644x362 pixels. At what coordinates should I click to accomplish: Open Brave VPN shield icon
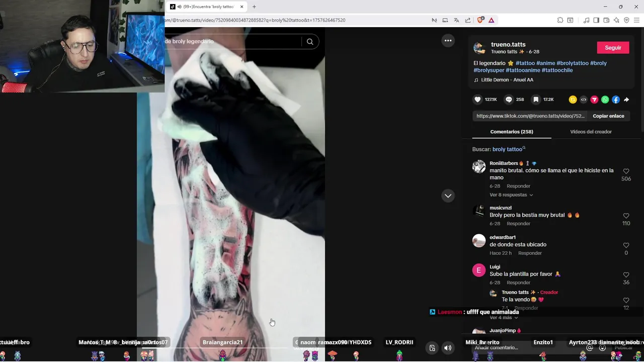click(x=626, y=20)
